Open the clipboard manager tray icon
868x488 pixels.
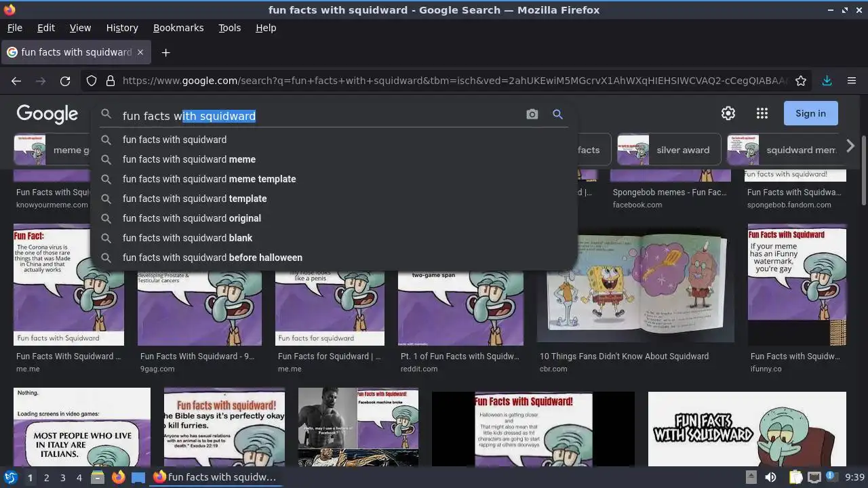tap(795, 477)
